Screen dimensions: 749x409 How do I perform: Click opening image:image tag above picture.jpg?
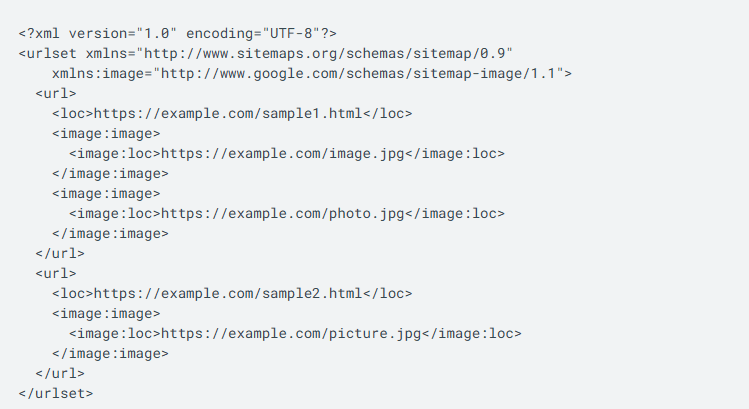click(106, 313)
